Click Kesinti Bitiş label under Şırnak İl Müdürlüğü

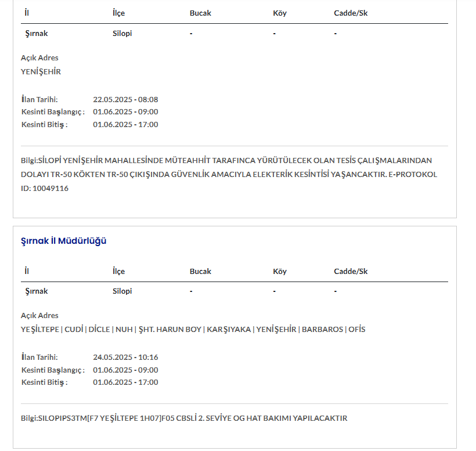pyautogui.click(x=45, y=383)
